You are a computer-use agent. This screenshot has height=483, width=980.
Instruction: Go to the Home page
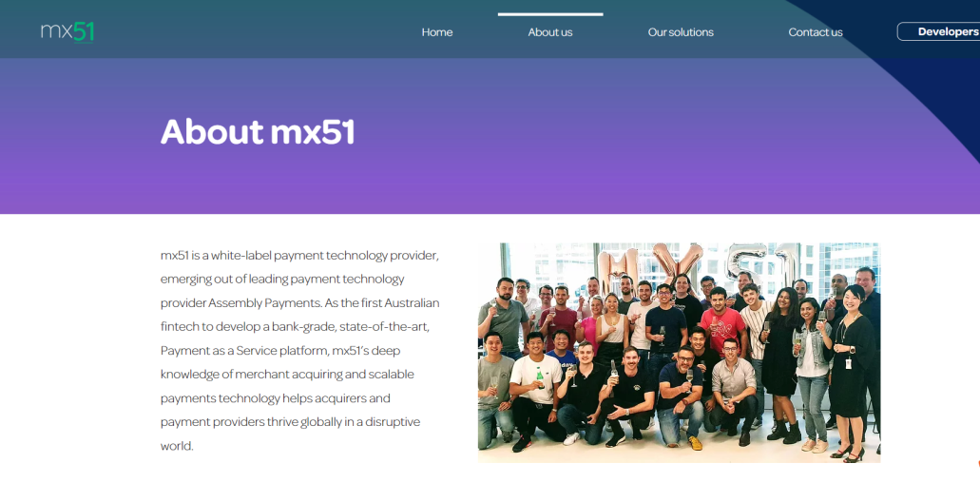coord(437,32)
